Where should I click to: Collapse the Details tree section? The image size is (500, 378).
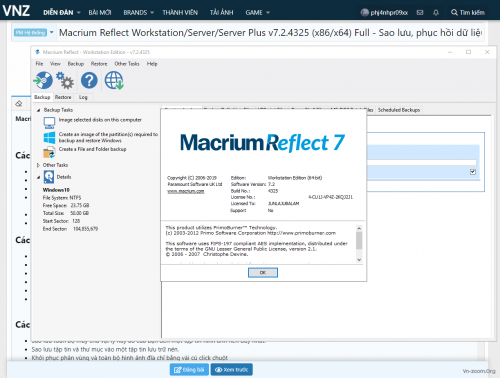[38, 177]
